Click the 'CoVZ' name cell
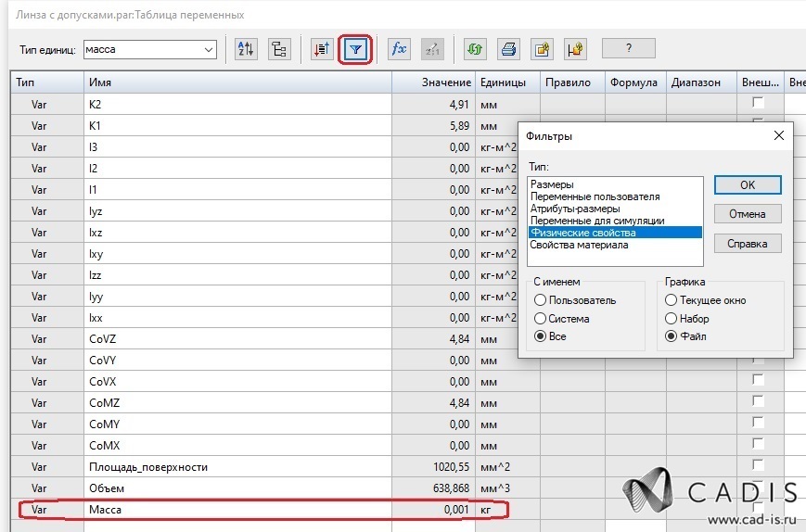The width and height of the screenshot is (806, 532). pyautogui.click(x=237, y=339)
